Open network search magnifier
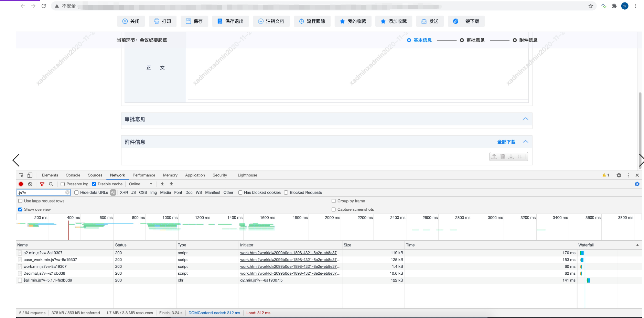Screen dimensions: 644x318 (x=51, y=184)
